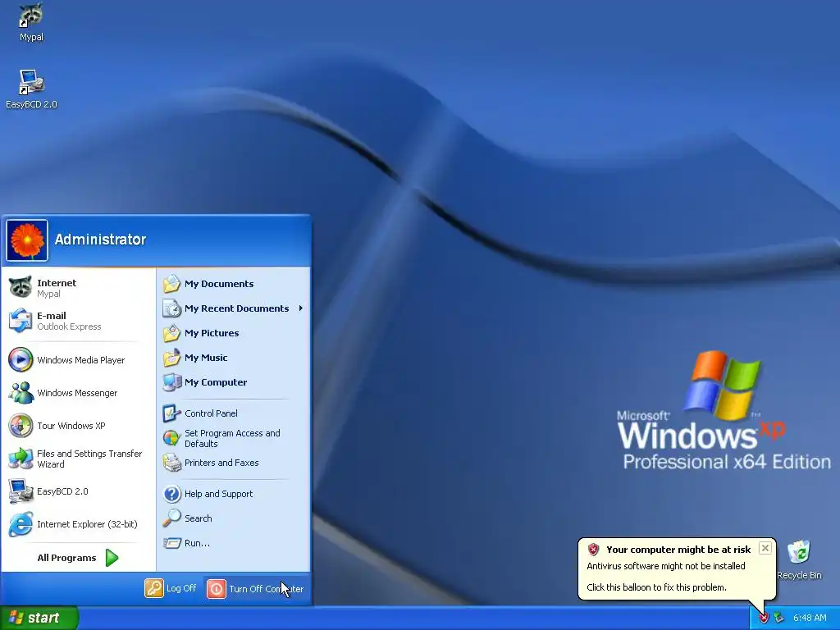Click the Tour Windows XP icon
840x630 pixels.
pyautogui.click(x=21, y=426)
